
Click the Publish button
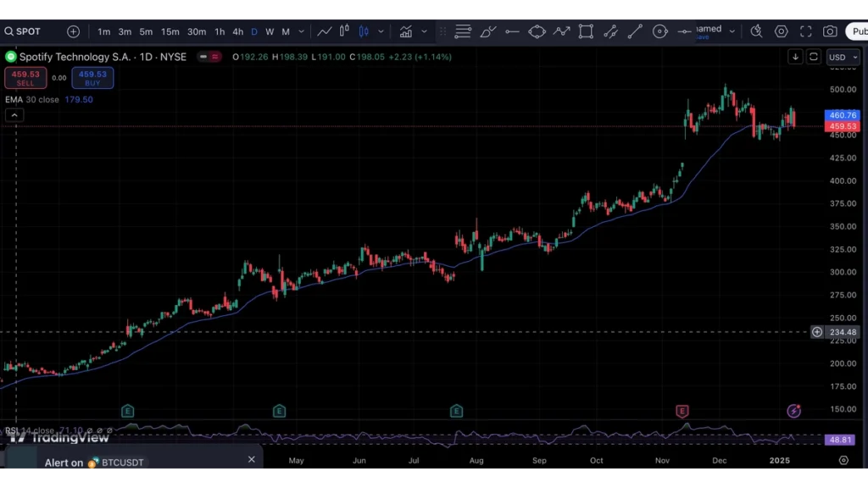tap(858, 31)
